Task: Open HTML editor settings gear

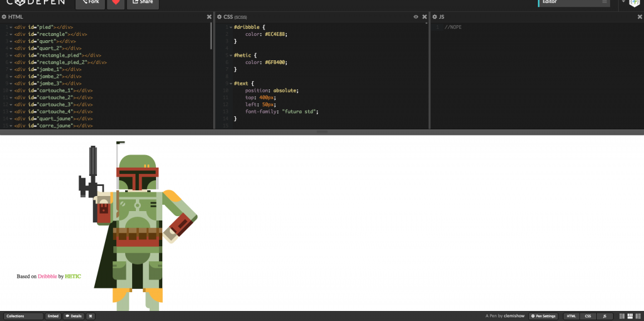Action: (x=4, y=17)
